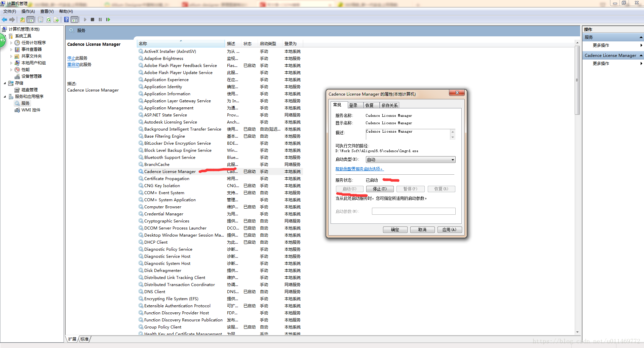Screen dimensions: 644x348
Task: Open the 文件(F) menu
Action: point(10,11)
